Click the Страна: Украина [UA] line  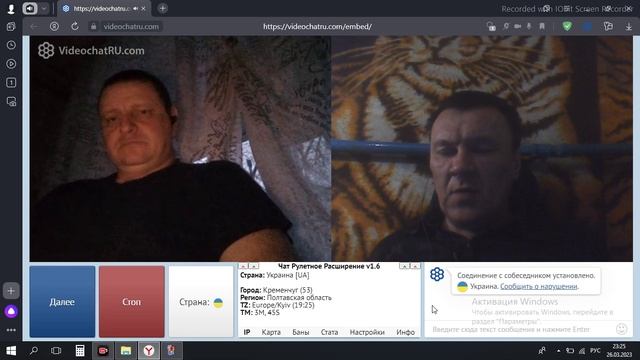275,275
